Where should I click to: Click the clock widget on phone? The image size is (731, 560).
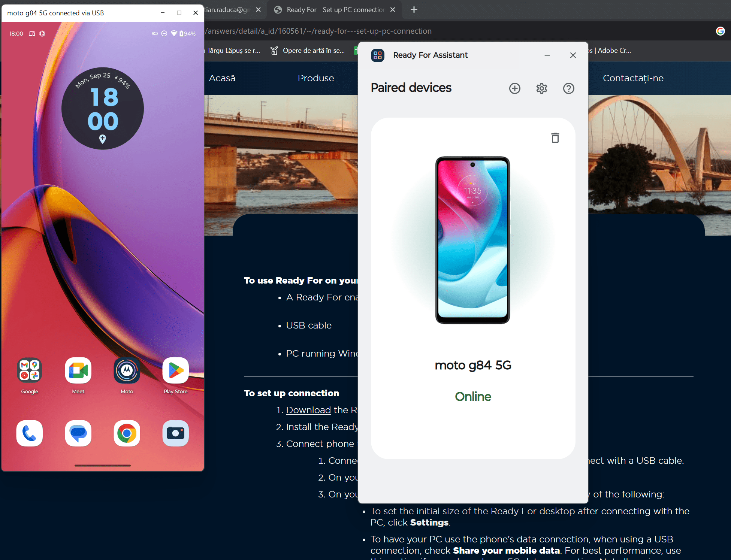pos(103,109)
